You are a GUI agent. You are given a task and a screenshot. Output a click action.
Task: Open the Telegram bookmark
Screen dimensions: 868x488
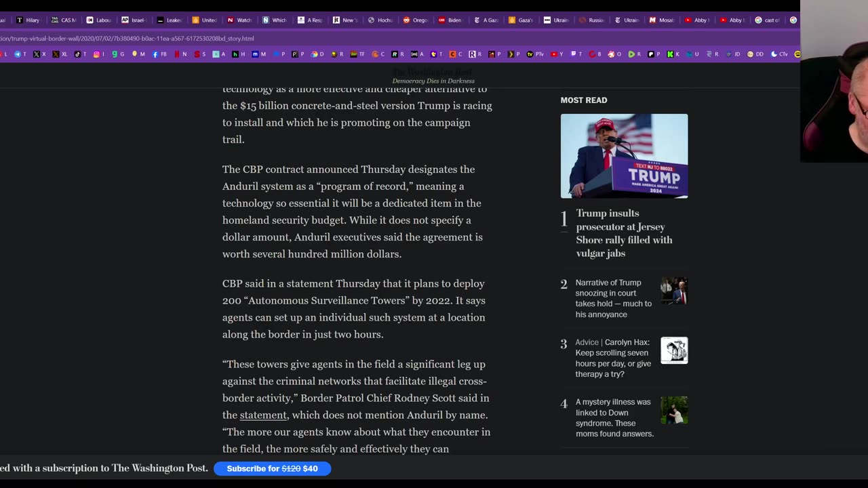point(21,54)
